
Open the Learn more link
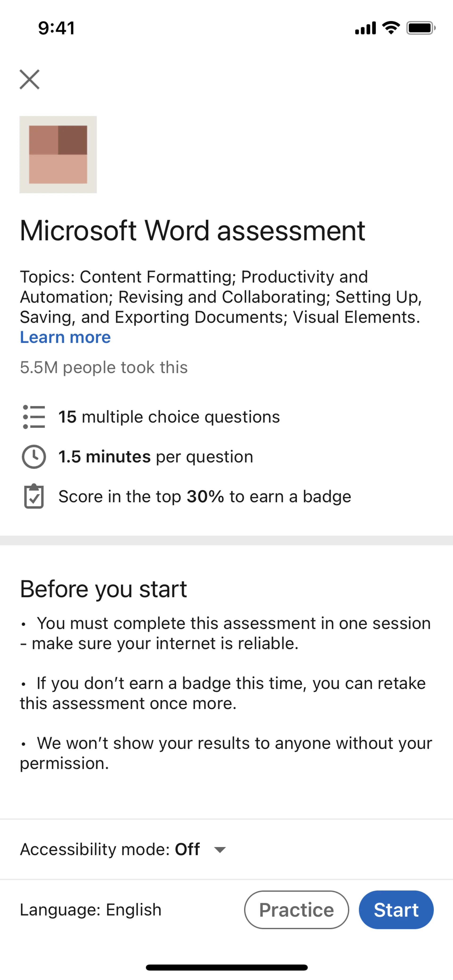(x=65, y=337)
